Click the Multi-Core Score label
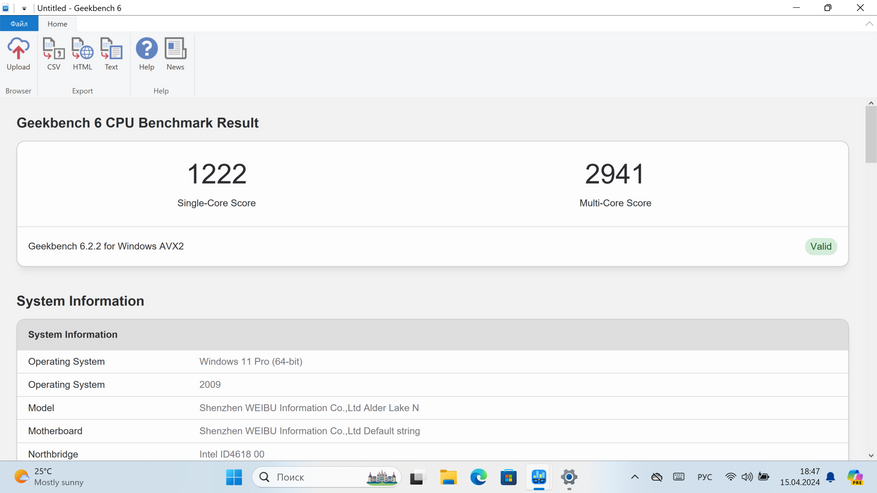The width and height of the screenshot is (877, 493). 615,203
